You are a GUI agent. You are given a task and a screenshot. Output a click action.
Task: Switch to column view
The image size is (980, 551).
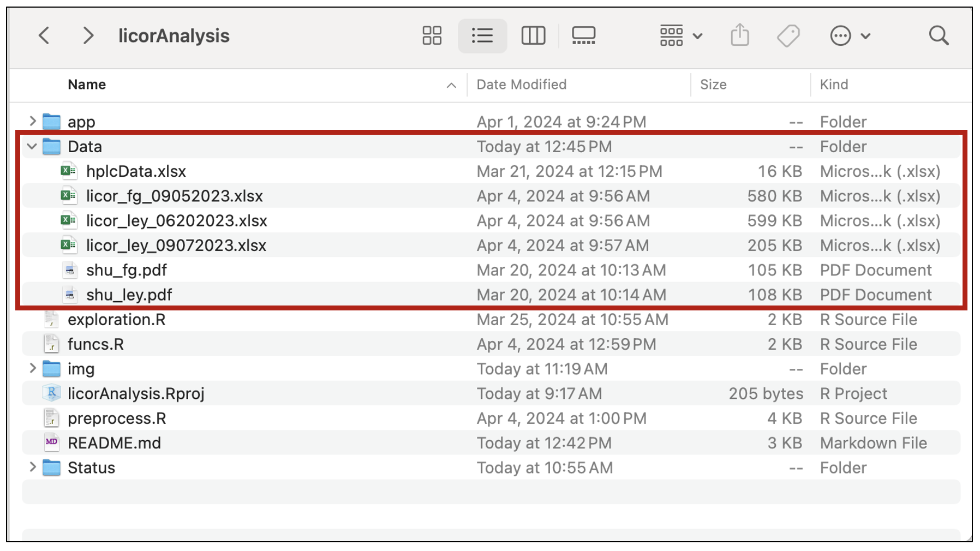(533, 36)
